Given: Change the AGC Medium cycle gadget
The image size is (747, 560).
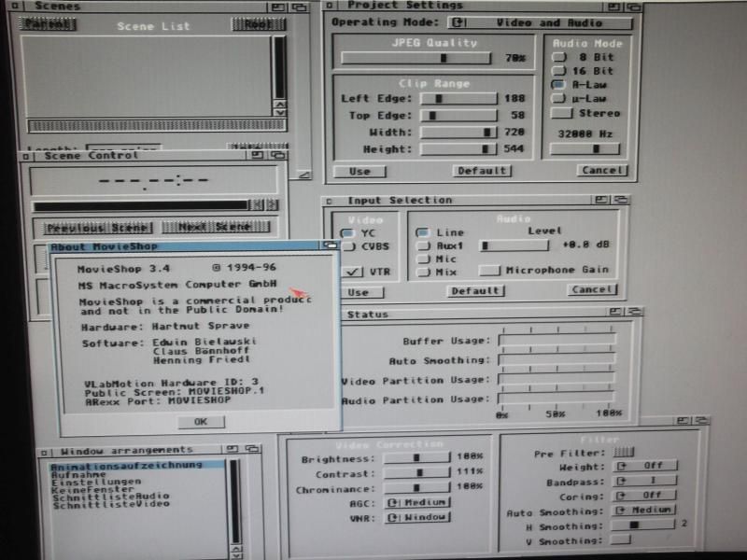Looking at the screenshot, I should click(x=416, y=502).
